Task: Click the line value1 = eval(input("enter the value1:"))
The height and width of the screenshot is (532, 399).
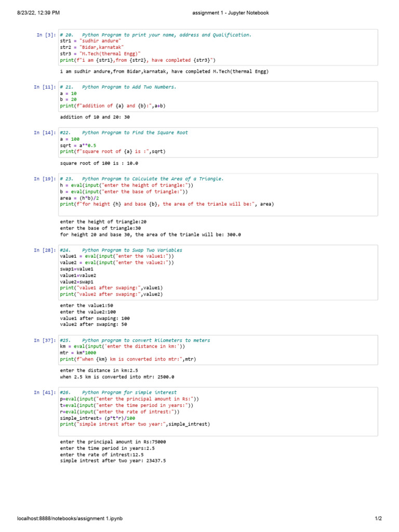Action: coord(117,256)
